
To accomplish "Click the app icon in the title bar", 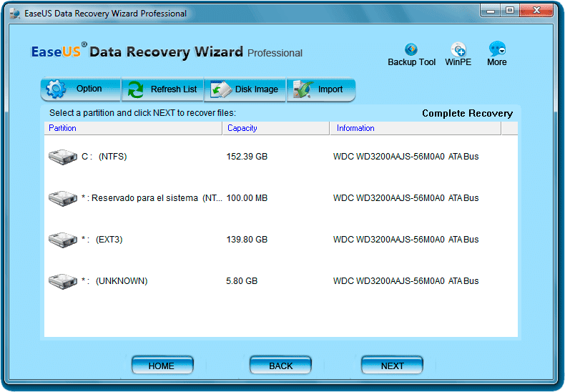I will (15, 14).
